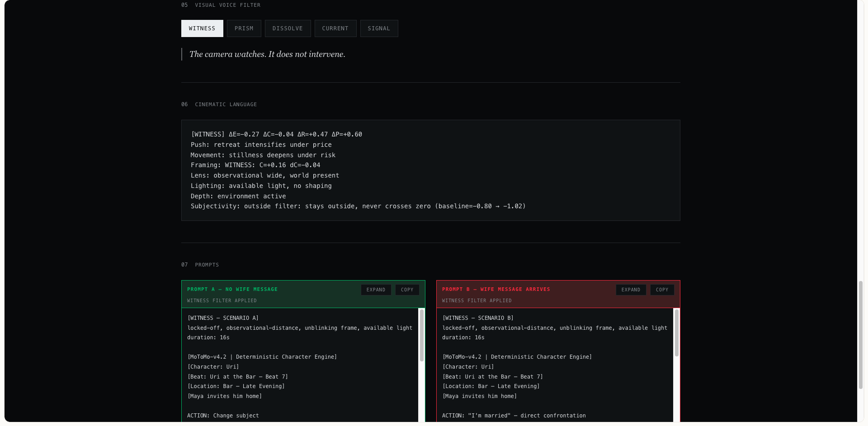Click the quote about the camera watching
The height and width of the screenshot is (426, 868).
pos(267,54)
